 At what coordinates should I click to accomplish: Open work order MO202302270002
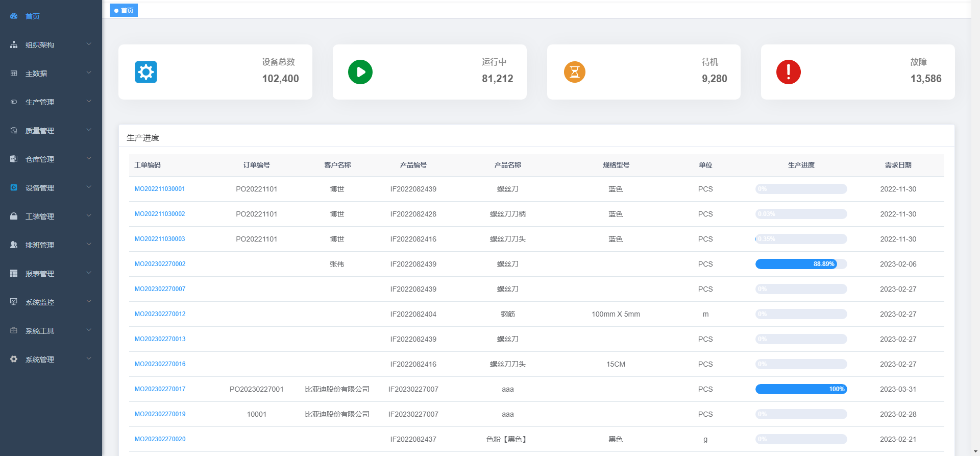tap(160, 264)
